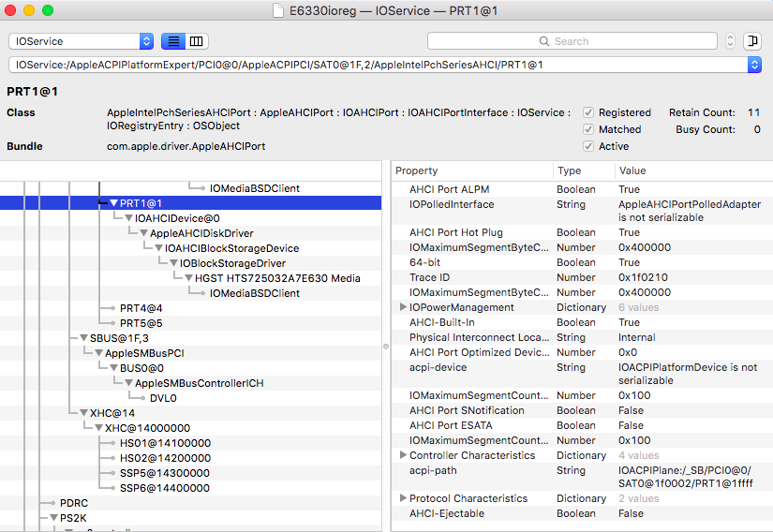This screenshot has width=773, height=532.
Task: Sort by the Type column header
Action: (581, 170)
